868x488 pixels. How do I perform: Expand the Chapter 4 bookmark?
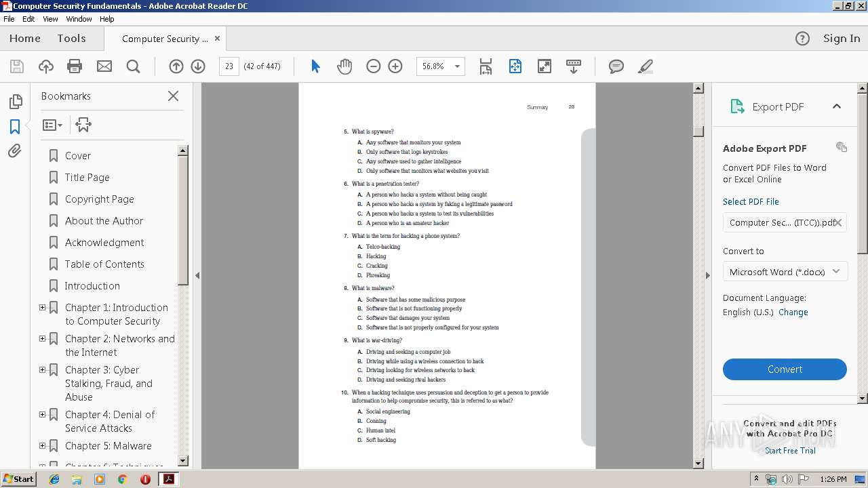tap(42, 415)
